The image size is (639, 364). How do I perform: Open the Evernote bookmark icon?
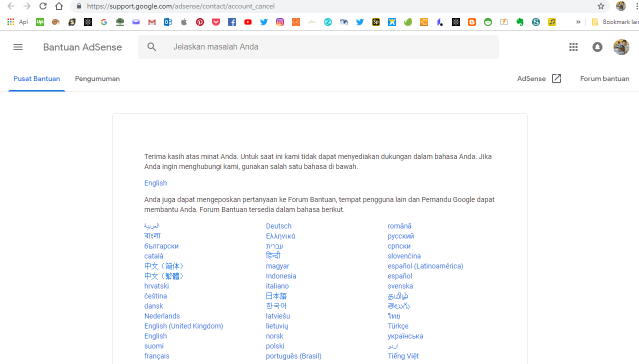520,22
